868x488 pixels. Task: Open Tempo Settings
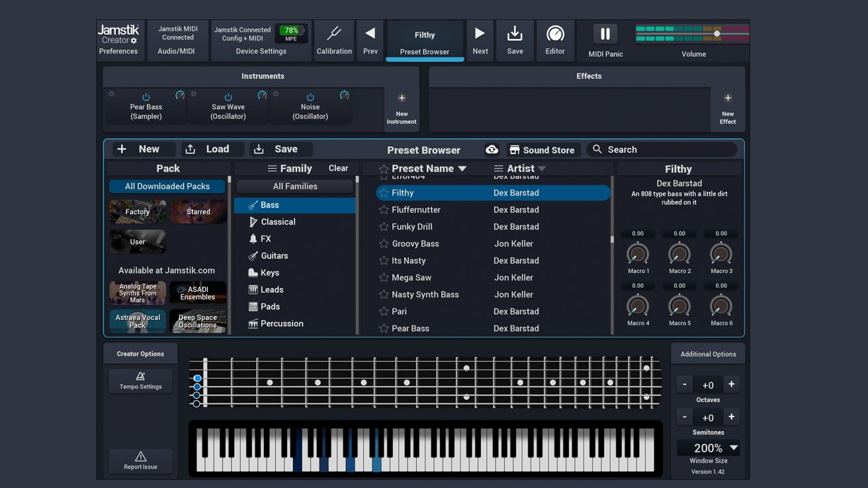coord(140,380)
